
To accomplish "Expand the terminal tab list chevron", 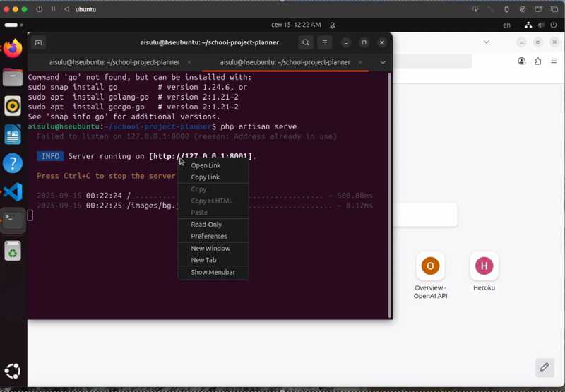I will 383,62.
